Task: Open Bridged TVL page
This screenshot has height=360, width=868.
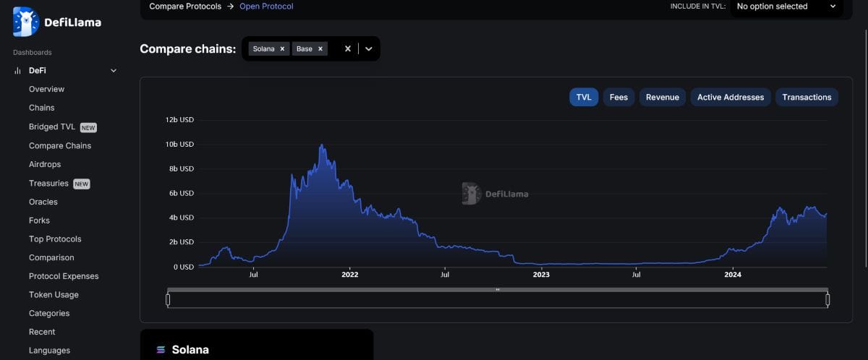Action: tap(52, 127)
